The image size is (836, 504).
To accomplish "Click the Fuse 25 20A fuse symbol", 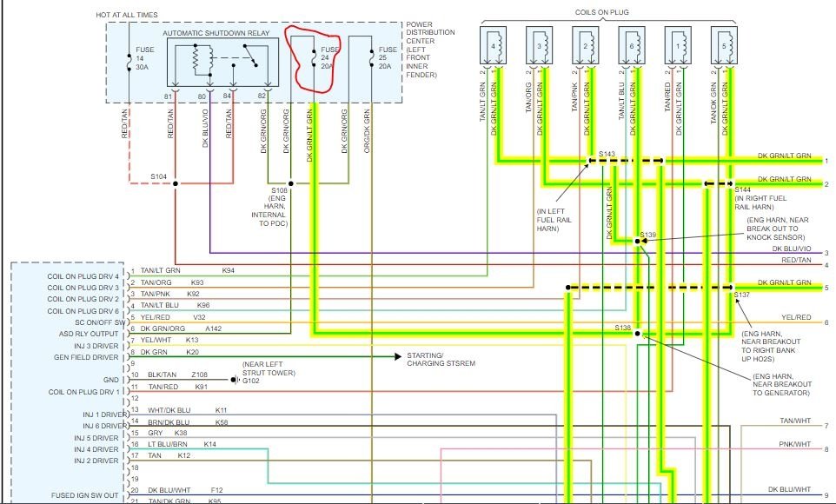I will pos(372,57).
